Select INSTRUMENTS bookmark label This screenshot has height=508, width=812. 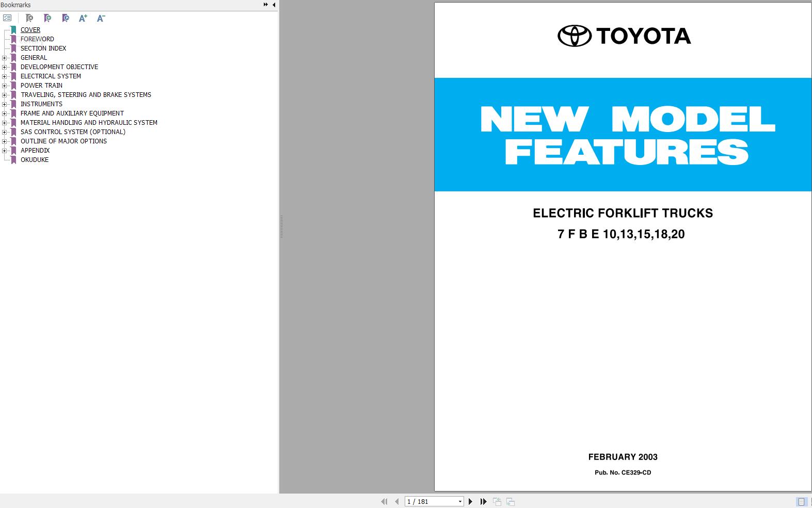pyautogui.click(x=41, y=104)
